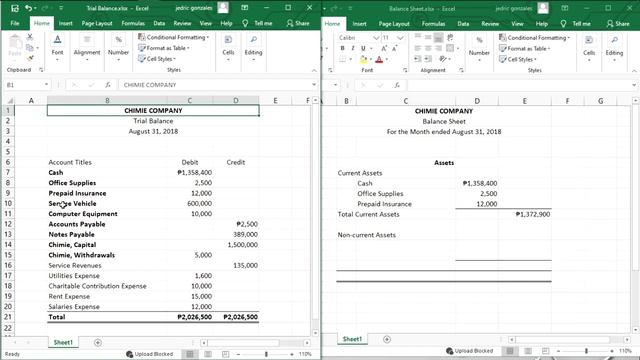
Task: Click Share in Trial Balance window
Action: [x=298, y=23]
